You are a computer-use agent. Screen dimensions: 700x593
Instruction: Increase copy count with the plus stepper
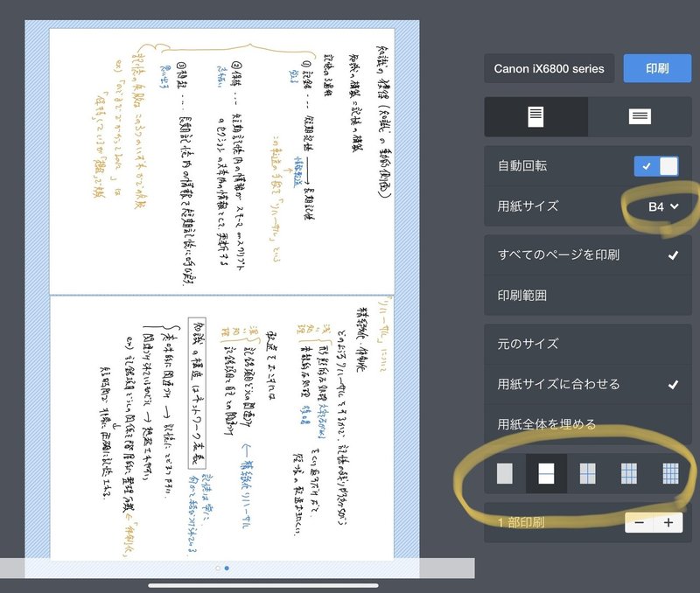click(x=668, y=522)
